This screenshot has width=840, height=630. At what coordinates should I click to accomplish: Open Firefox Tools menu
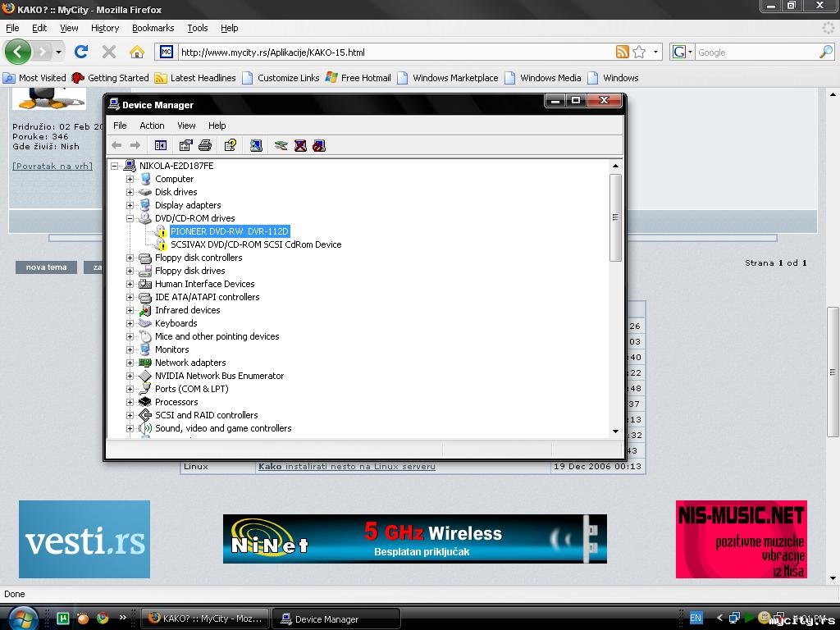[x=197, y=28]
